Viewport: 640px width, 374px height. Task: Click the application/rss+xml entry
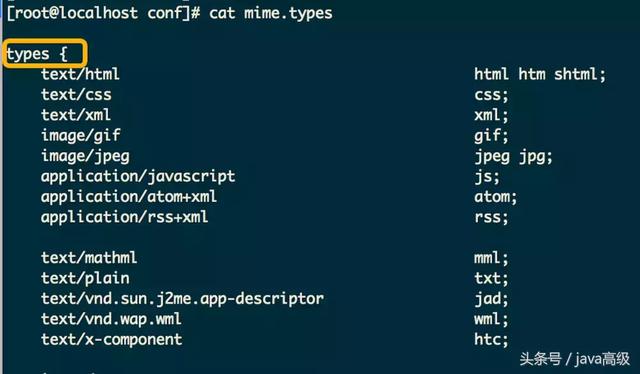point(124,217)
